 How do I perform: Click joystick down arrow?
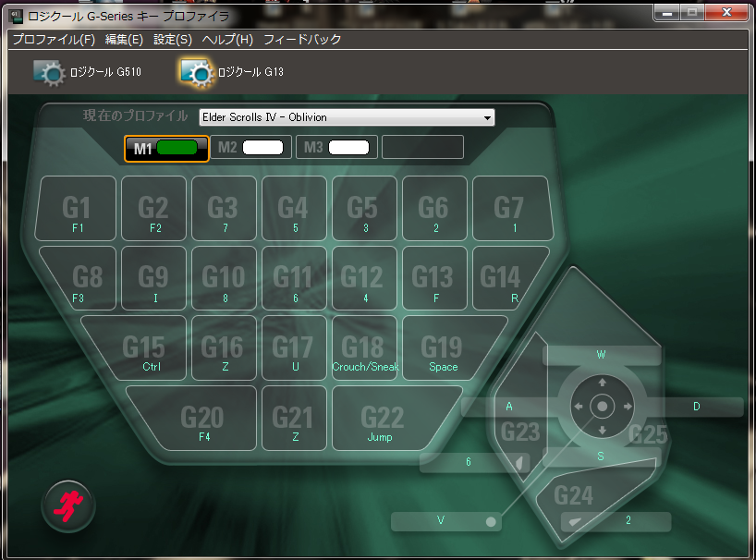pos(603,430)
